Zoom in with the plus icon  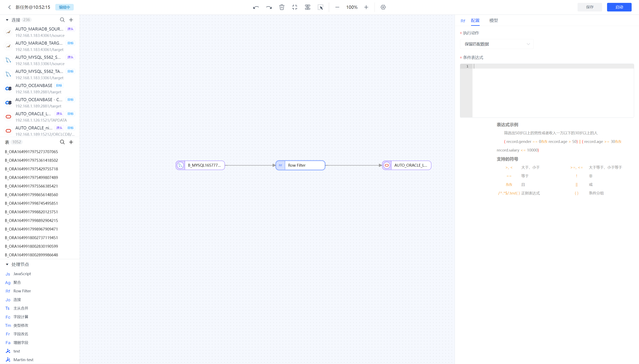[366, 7]
